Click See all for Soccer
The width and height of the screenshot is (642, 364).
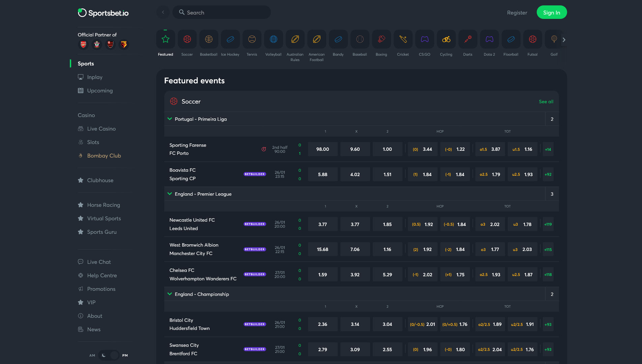(546, 102)
